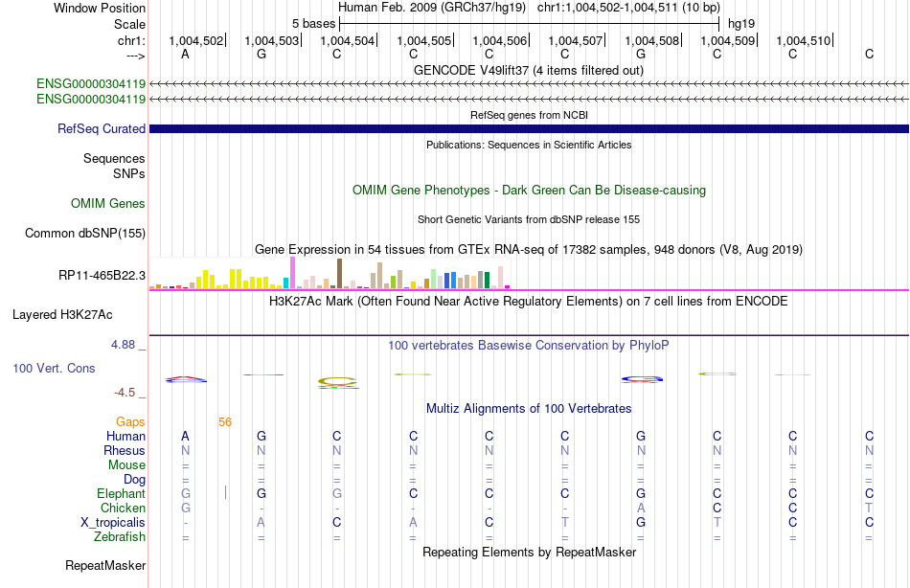The height and width of the screenshot is (588, 910).
Task: Select the Rhesus species label
Action: [125, 450]
